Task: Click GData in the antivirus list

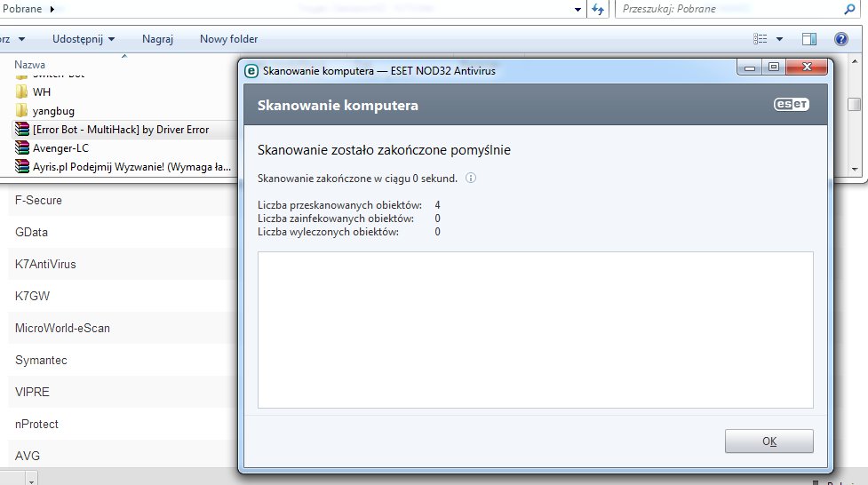Action: (x=32, y=232)
